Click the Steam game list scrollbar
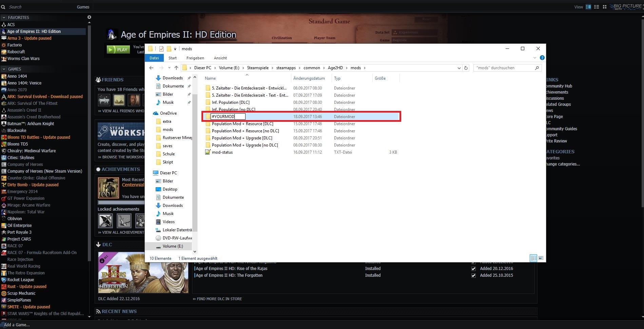 (89, 142)
